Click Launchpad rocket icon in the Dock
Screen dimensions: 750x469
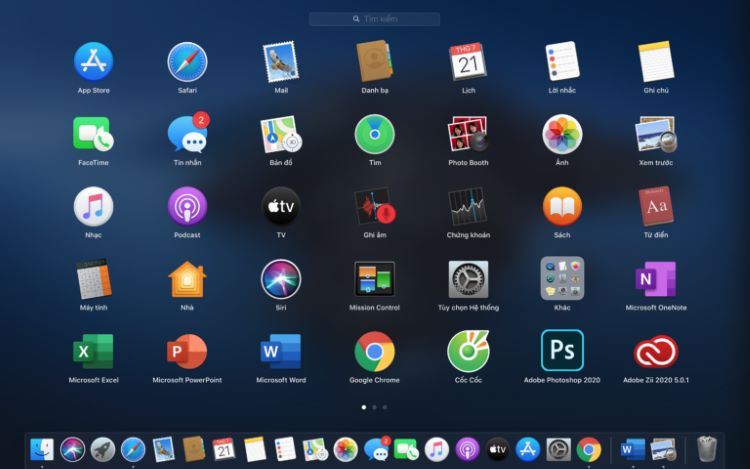(102, 450)
